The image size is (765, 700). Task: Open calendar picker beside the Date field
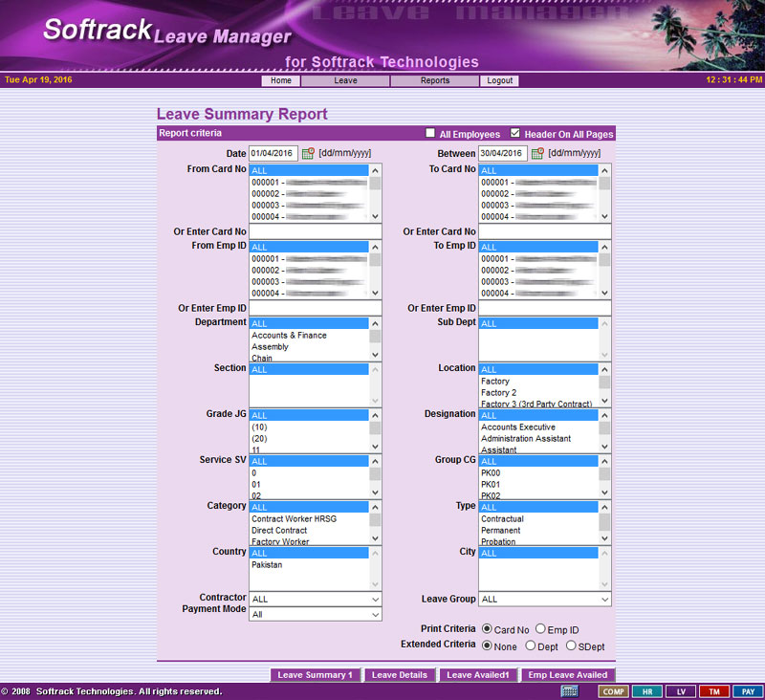(308, 153)
